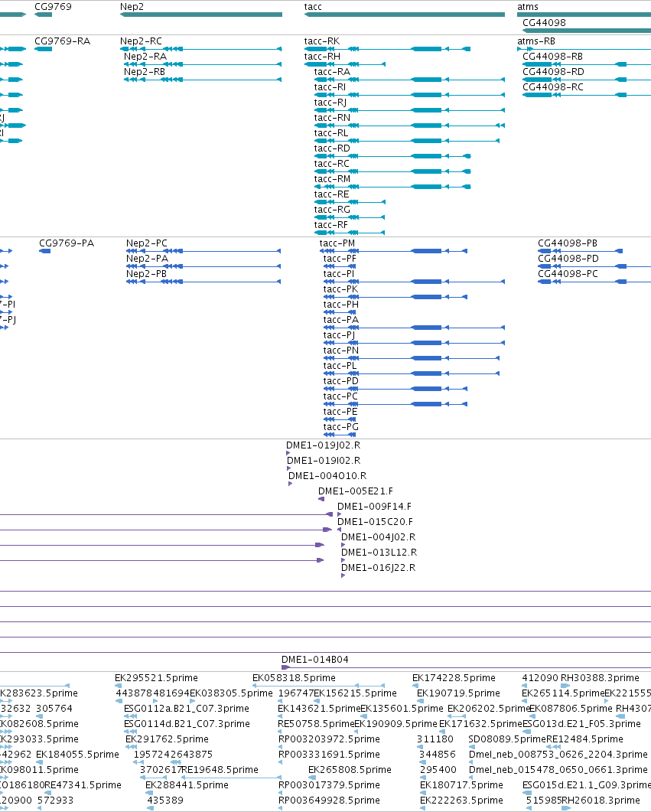Select the EK058318.5prime EST label
The height and width of the screenshot is (812, 651).
coord(294,677)
